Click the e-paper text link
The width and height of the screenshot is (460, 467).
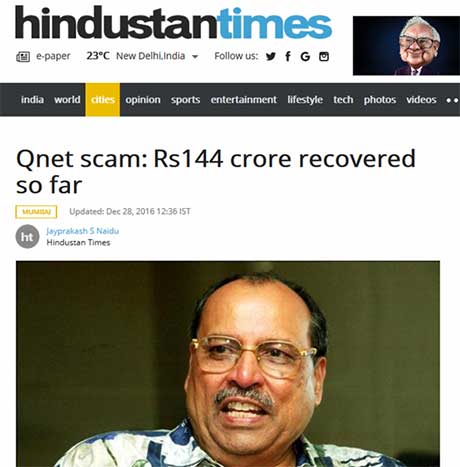coord(53,56)
